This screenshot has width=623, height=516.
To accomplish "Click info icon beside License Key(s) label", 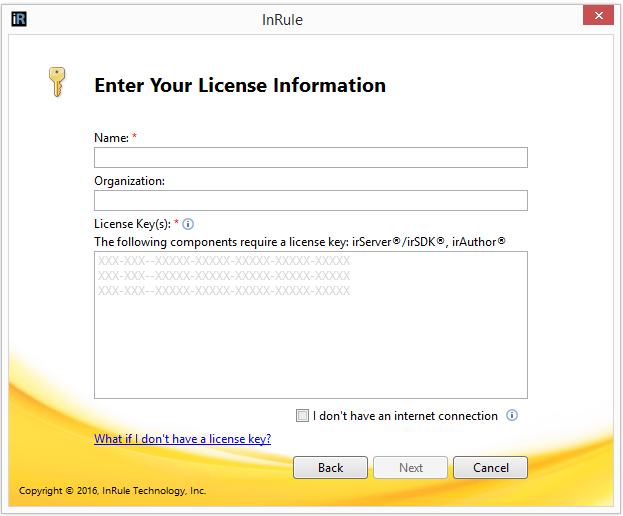I will tap(188, 224).
